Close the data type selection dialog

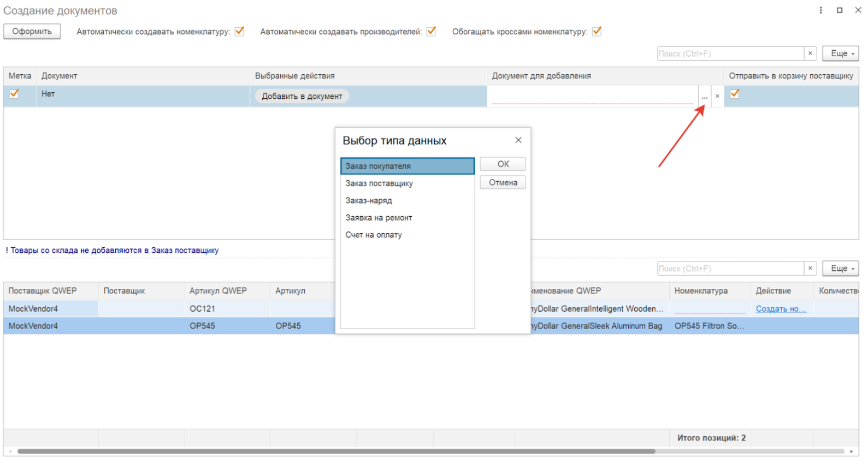pyautogui.click(x=518, y=140)
